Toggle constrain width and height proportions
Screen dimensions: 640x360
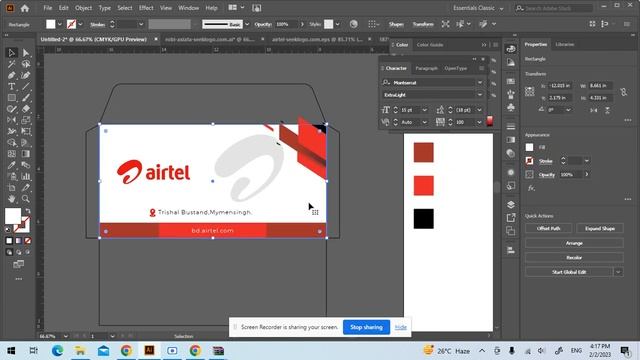click(x=623, y=92)
